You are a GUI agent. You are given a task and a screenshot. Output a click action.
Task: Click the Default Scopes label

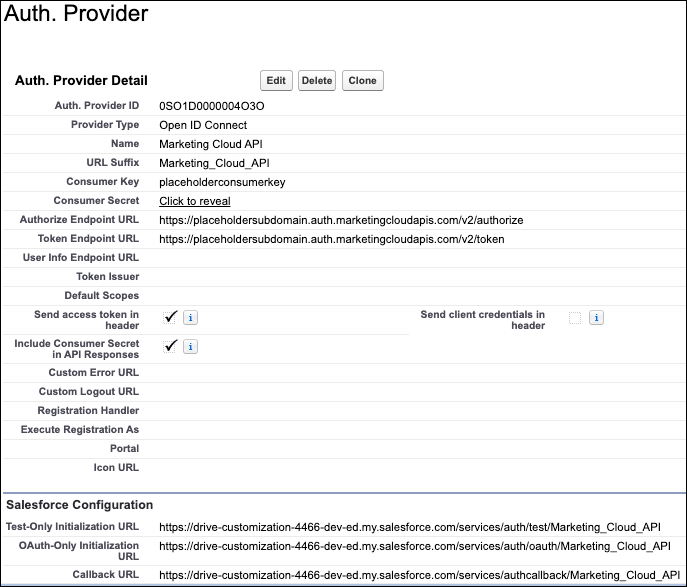102,296
